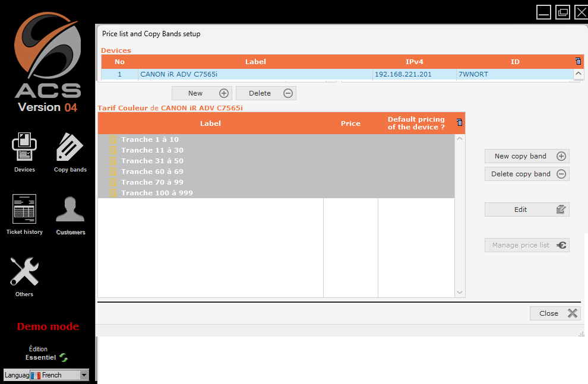The image size is (588, 384).
Task: Click the IP address 192.168.221.201 cell
Action: click(x=415, y=74)
